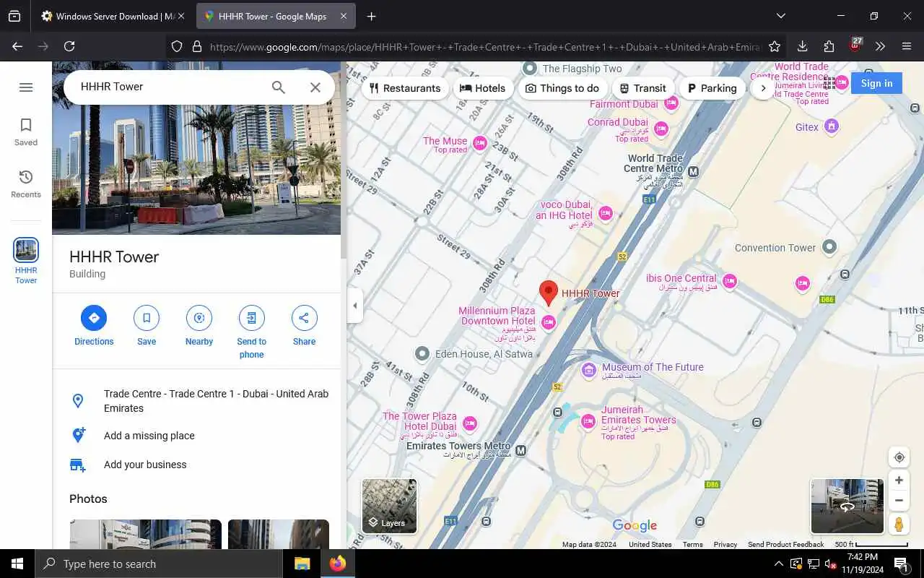
Task: Click the Sign in button
Action: 876,83
